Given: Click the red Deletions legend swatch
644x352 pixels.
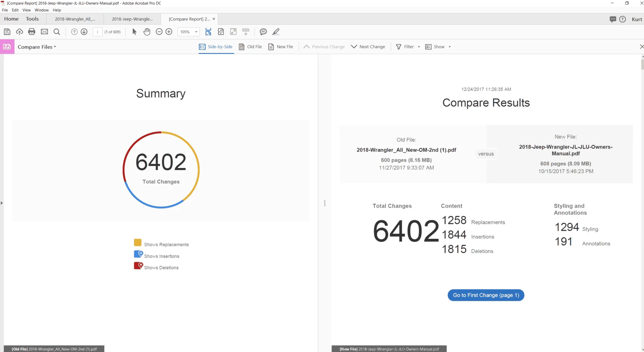Looking at the screenshot, I should pyautogui.click(x=138, y=266).
